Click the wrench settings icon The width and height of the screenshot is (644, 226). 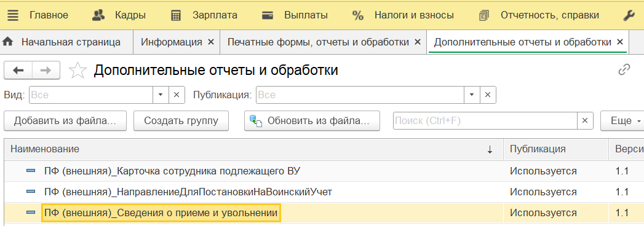pos(629,15)
